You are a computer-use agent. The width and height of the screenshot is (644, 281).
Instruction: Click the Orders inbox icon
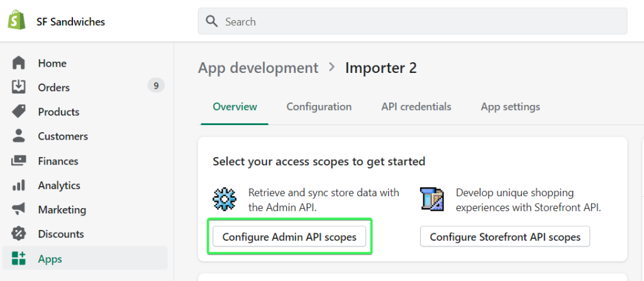tap(19, 87)
